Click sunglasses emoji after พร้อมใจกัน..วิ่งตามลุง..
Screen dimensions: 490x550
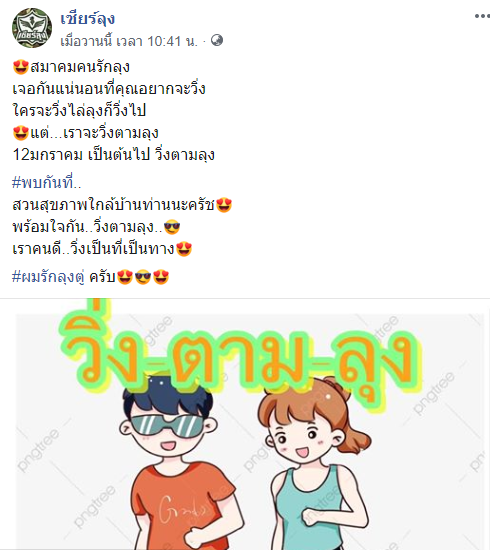(x=172, y=227)
